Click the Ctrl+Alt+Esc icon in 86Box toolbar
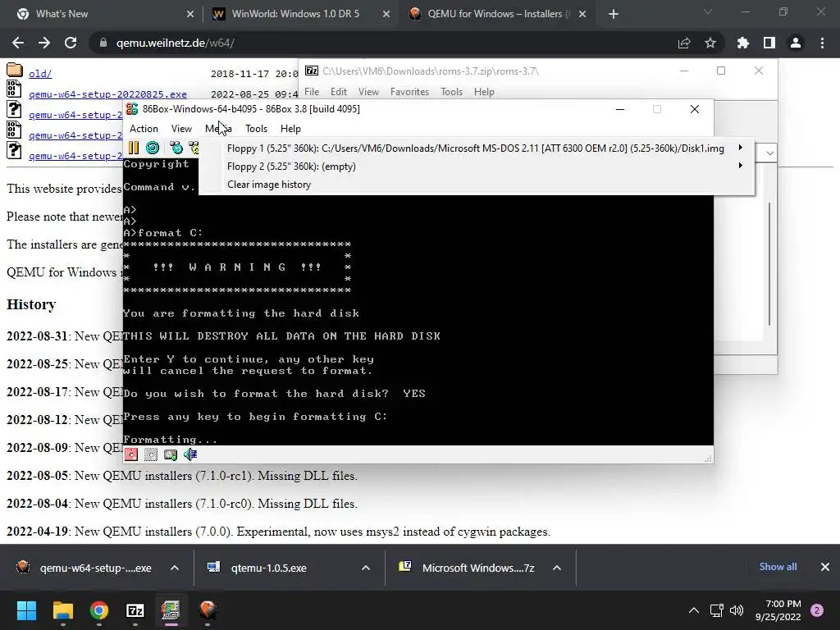The image size is (840, 630). 194,148
